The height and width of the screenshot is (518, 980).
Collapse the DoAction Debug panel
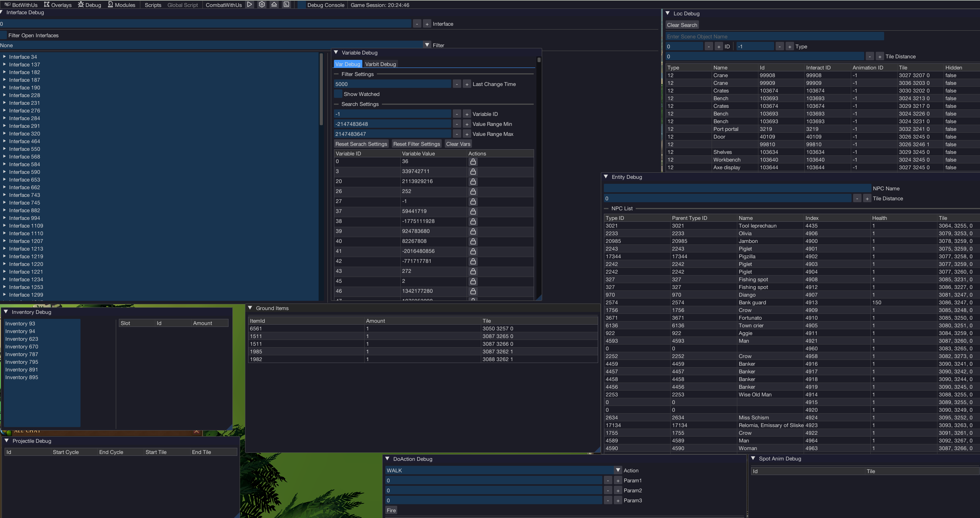(387, 459)
